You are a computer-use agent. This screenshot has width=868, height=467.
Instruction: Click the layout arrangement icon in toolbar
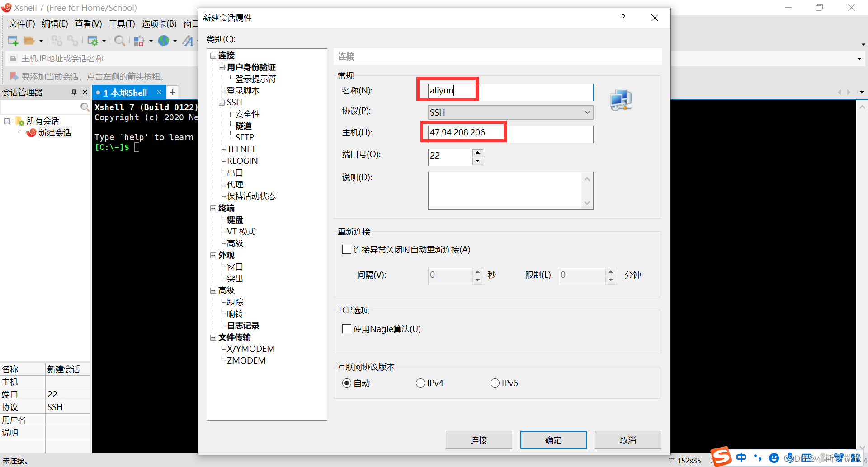[x=139, y=41]
